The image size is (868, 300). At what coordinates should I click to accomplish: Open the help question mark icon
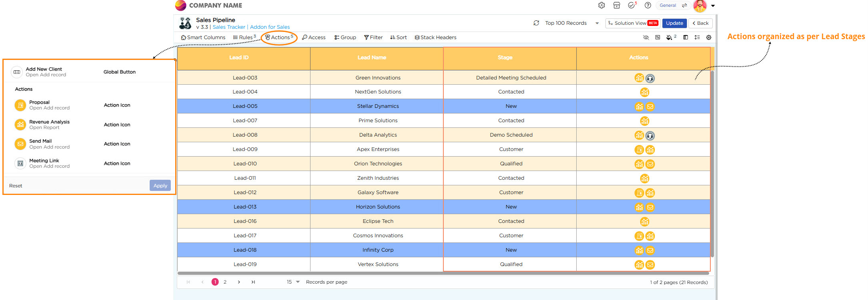coord(648,6)
